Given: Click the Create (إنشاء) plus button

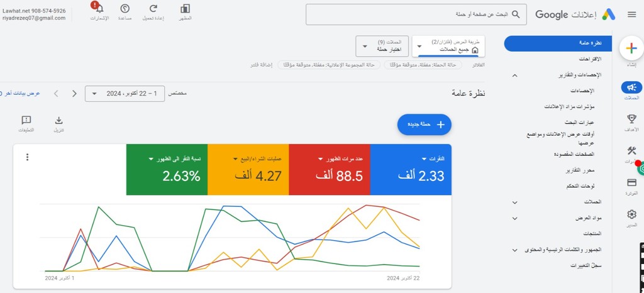Looking at the screenshot, I should click(x=631, y=48).
